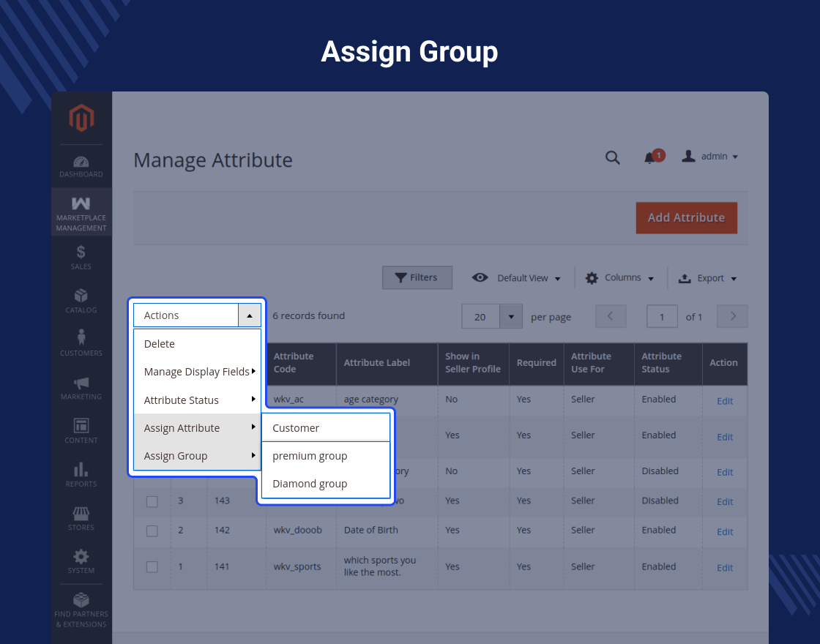Click the Columns gear icon
Image resolution: width=820 pixels, height=644 pixels.
click(x=592, y=278)
